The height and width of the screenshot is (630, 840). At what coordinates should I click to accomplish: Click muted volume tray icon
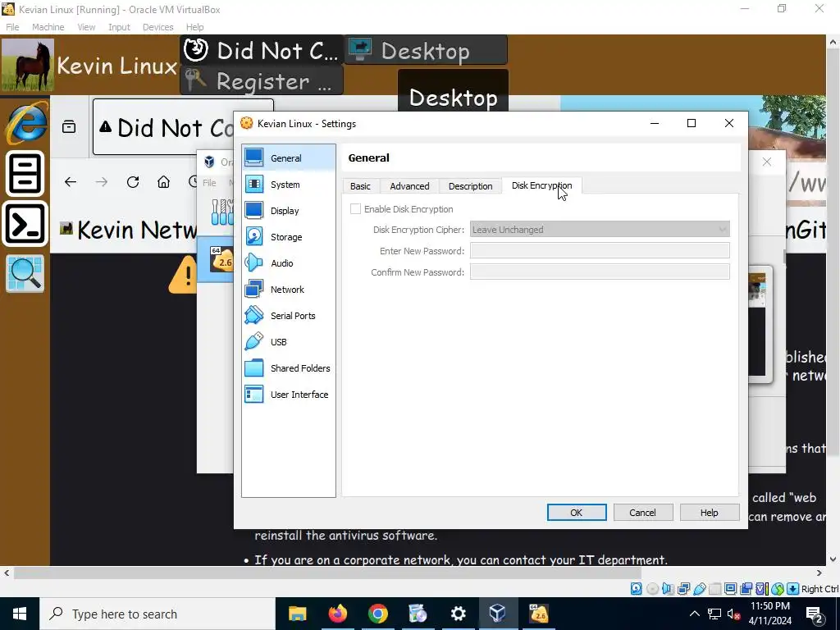[x=733, y=614]
